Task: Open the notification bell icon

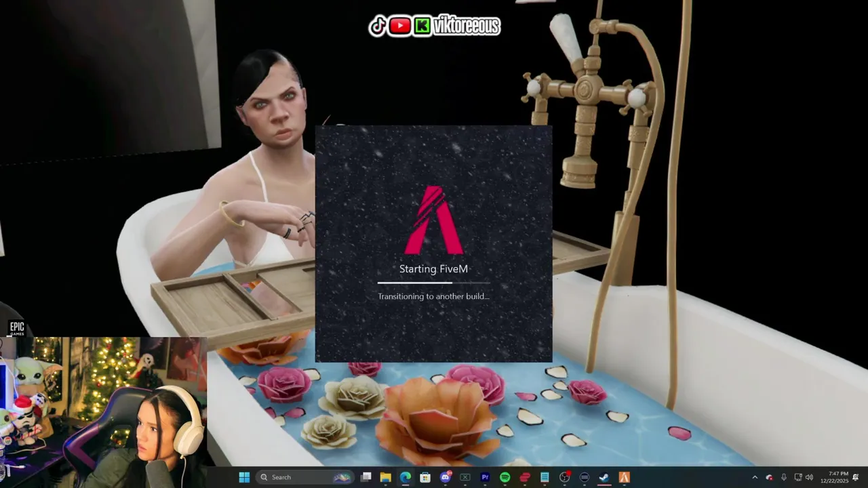Action: tap(856, 477)
